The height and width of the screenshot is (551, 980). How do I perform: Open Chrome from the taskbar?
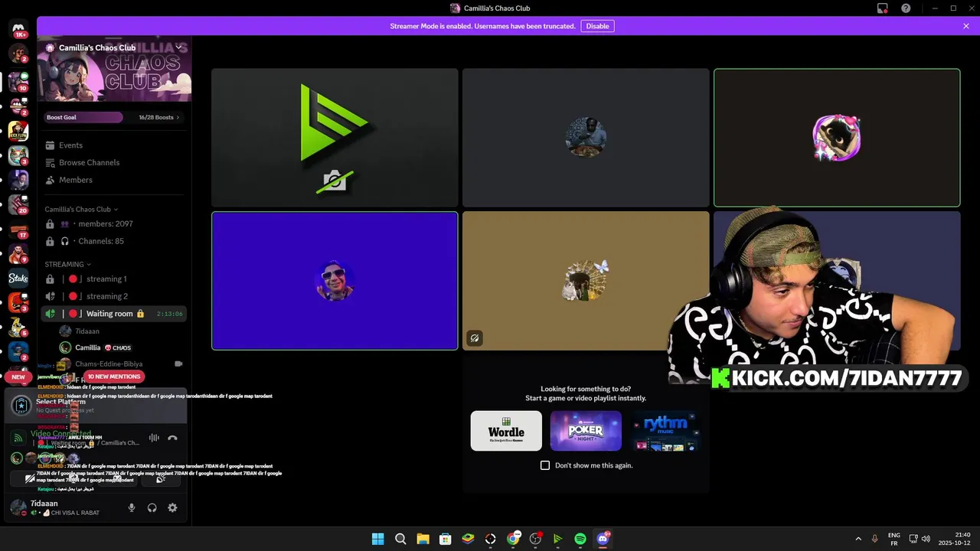(513, 539)
